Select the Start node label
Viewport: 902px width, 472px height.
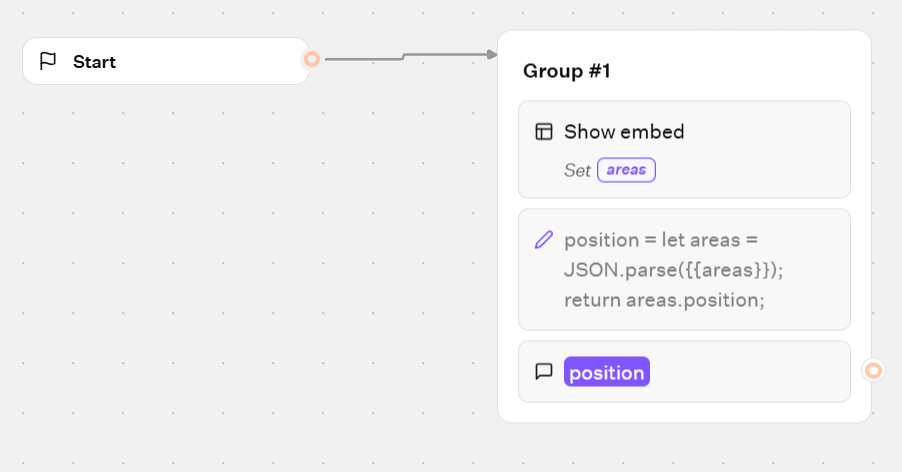(94, 62)
